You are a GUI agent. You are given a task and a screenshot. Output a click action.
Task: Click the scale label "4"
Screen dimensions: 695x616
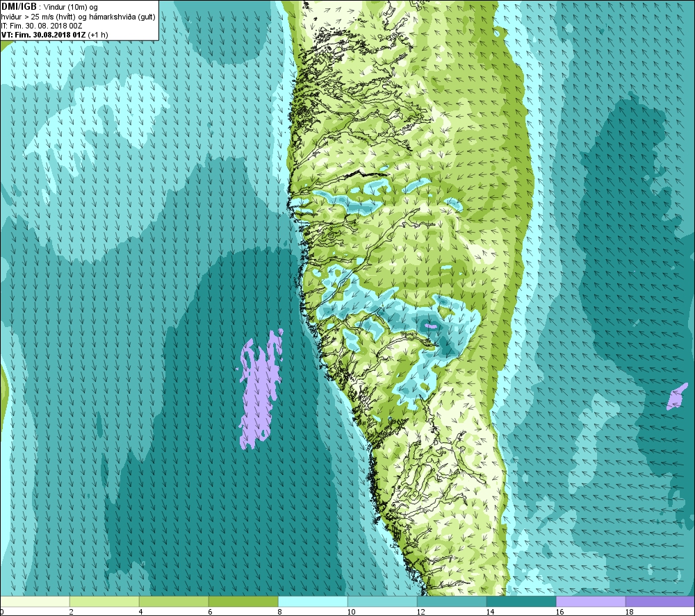pyautogui.click(x=140, y=612)
